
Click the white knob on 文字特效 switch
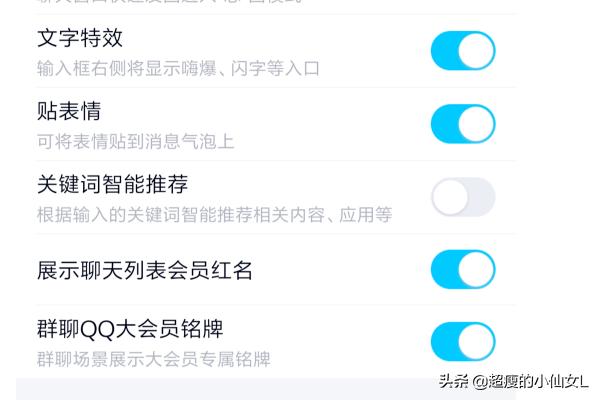[476, 51]
